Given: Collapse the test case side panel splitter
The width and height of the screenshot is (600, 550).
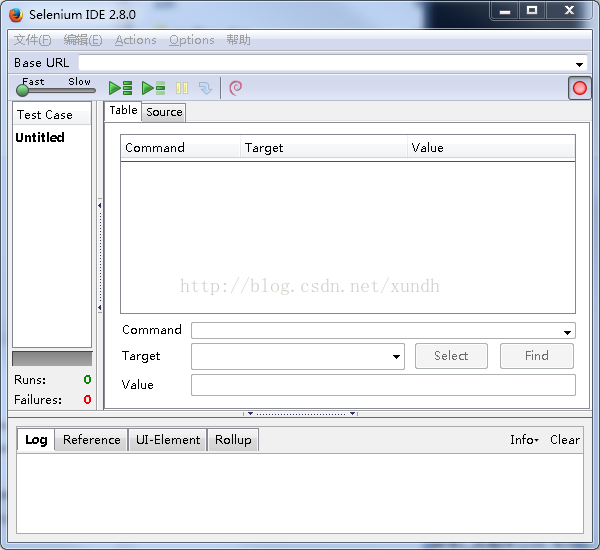Looking at the screenshot, I should 100,256.
